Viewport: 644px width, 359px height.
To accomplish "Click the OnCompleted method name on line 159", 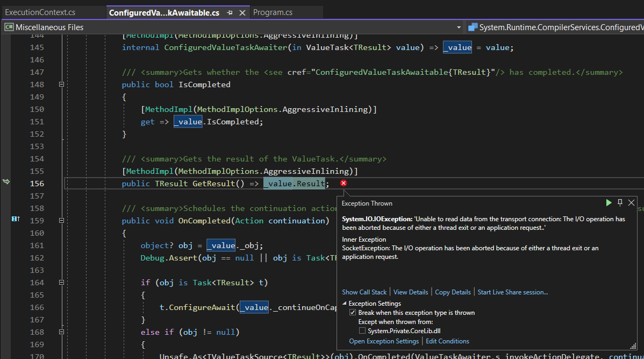I will [x=204, y=221].
